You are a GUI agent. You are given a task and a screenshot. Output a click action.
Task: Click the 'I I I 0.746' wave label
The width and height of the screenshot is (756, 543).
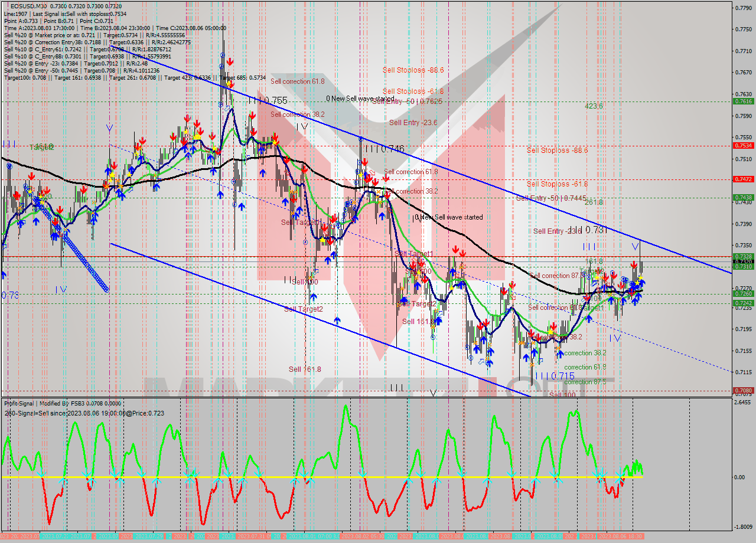coord(384,149)
